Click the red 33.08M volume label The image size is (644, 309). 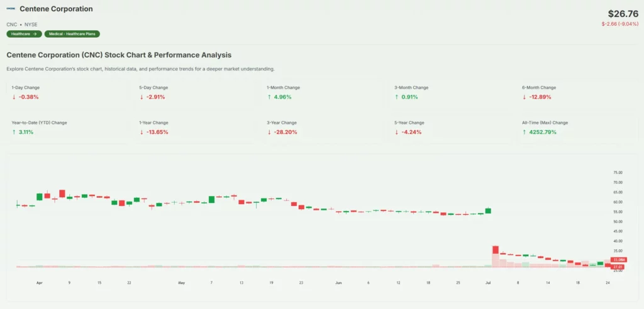[x=618, y=259]
